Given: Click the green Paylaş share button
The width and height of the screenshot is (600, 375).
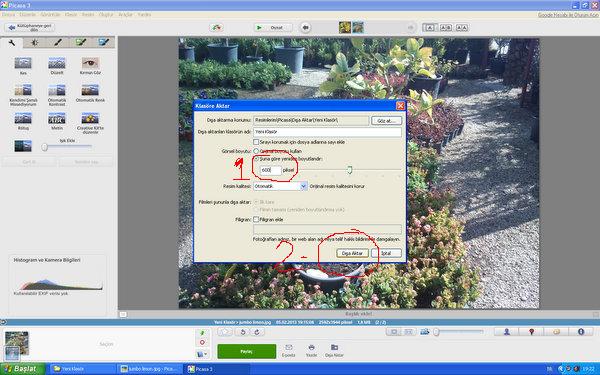Looking at the screenshot, I should [247, 351].
